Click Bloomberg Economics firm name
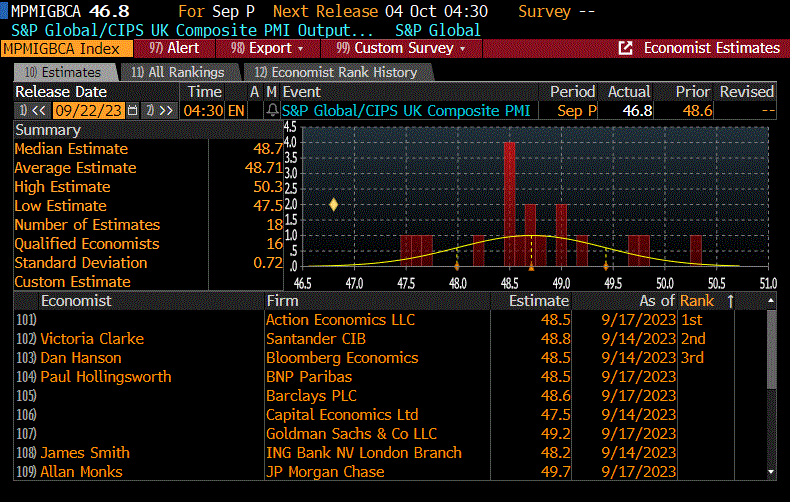This screenshot has height=502, width=790. (x=342, y=358)
